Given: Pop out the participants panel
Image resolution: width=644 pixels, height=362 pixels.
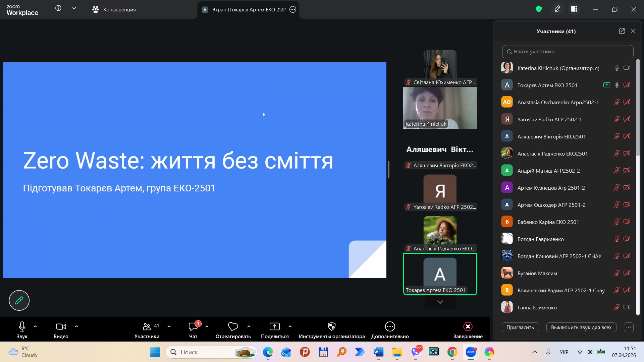Looking at the screenshot, I should [x=622, y=31].
